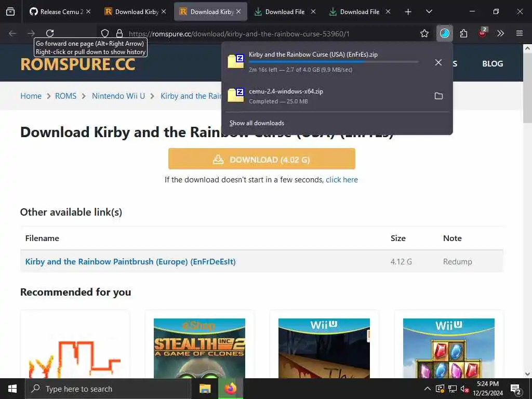Open the orange pixel-art game thumbnail
The width and height of the screenshot is (532, 399).
(x=75, y=348)
